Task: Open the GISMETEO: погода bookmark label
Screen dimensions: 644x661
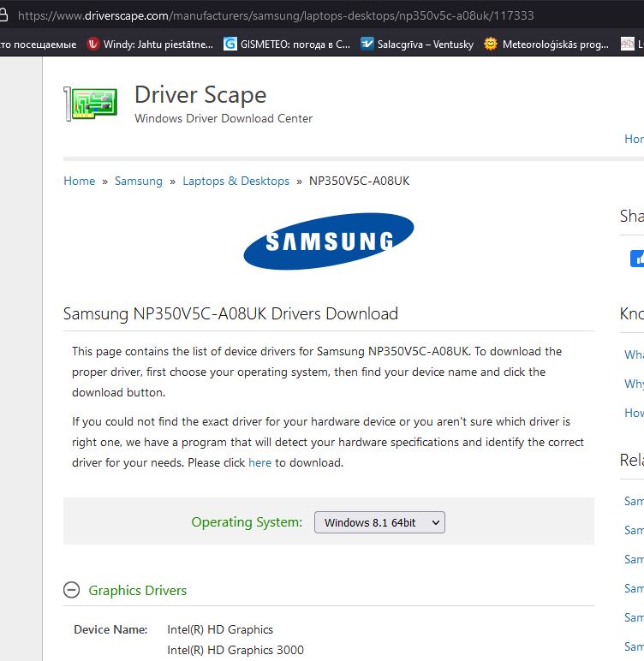Action: [x=295, y=44]
